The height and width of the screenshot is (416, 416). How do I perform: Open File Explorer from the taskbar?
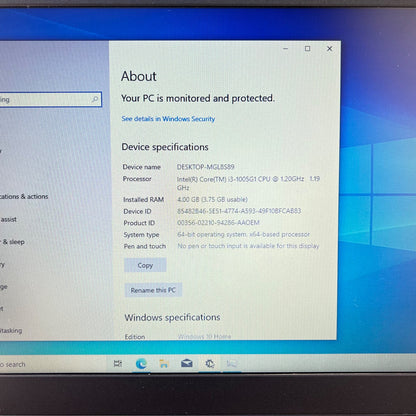point(164,363)
